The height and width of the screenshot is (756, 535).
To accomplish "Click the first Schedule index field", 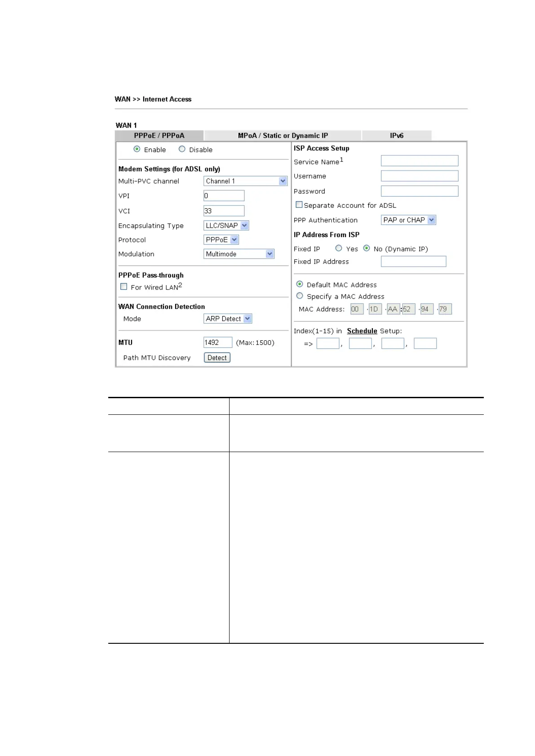I will coord(328,343).
